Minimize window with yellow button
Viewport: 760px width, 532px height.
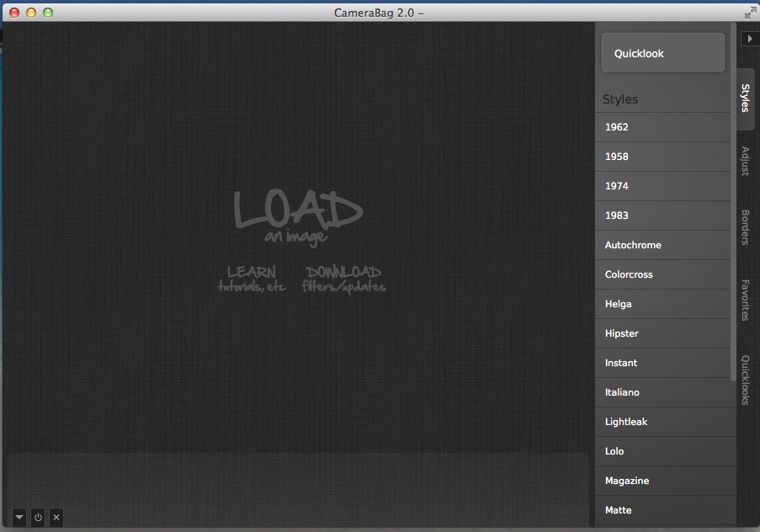click(31, 13)
